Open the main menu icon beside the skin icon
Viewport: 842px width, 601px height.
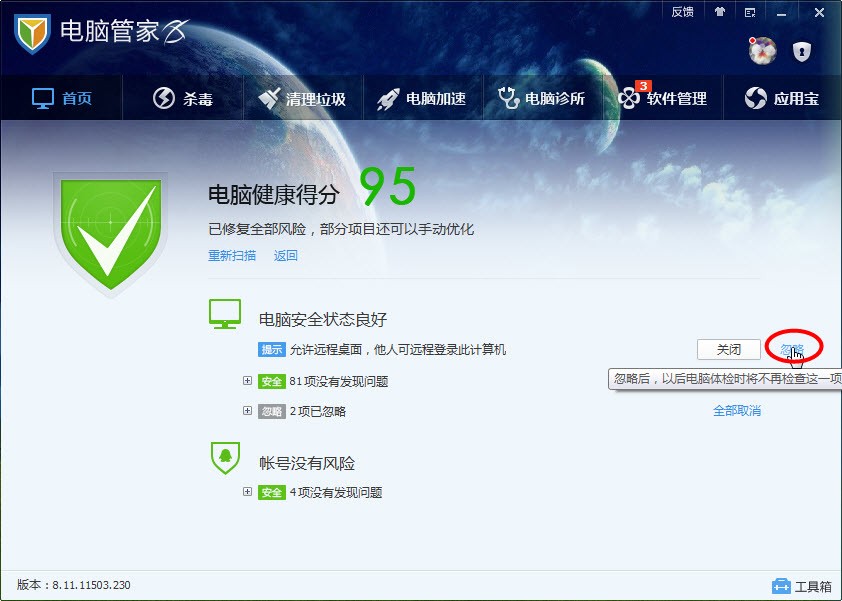coord(750,12)
